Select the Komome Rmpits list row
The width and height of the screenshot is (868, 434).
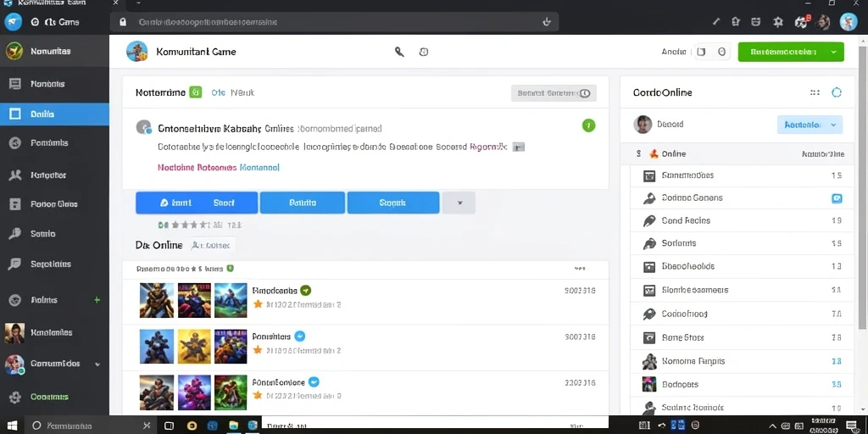[743, 361]
